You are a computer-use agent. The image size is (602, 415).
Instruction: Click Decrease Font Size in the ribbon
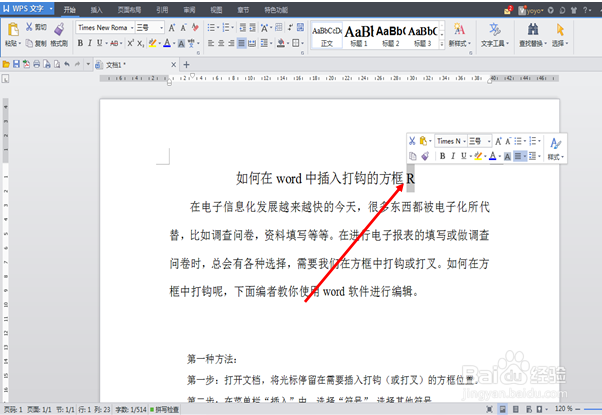click(184, 28)
